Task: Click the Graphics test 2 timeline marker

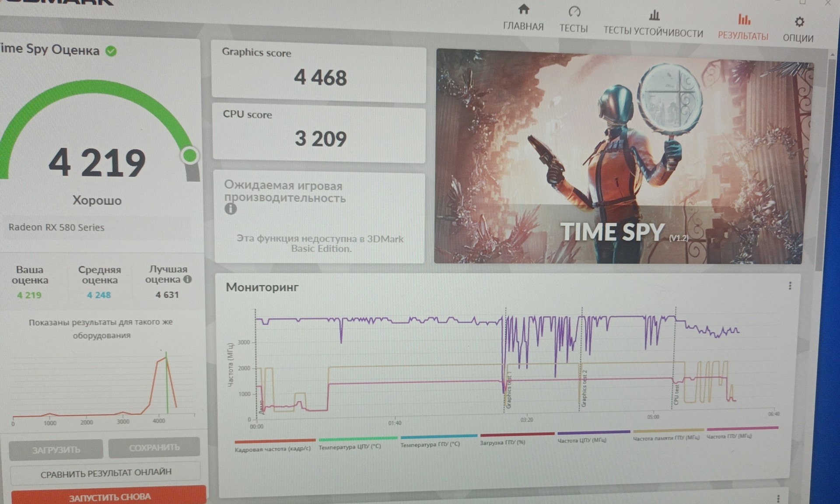Action: [x=584, y=388]
